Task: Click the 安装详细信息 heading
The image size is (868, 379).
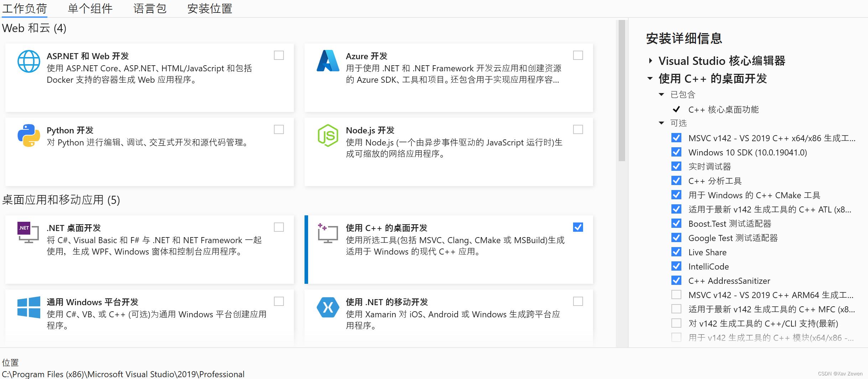Action: click(684, 39)
